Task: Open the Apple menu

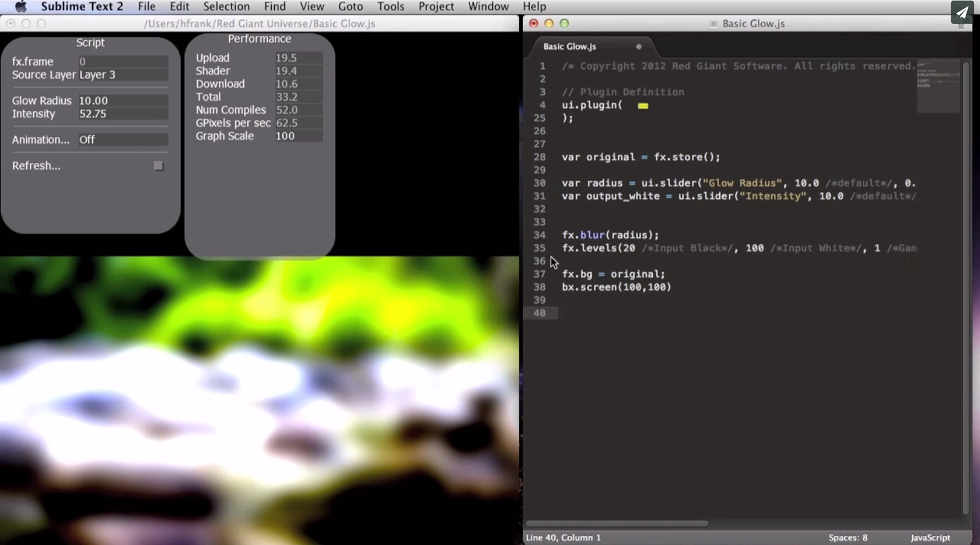Action: pyautogui.click(x=20, y=6)
